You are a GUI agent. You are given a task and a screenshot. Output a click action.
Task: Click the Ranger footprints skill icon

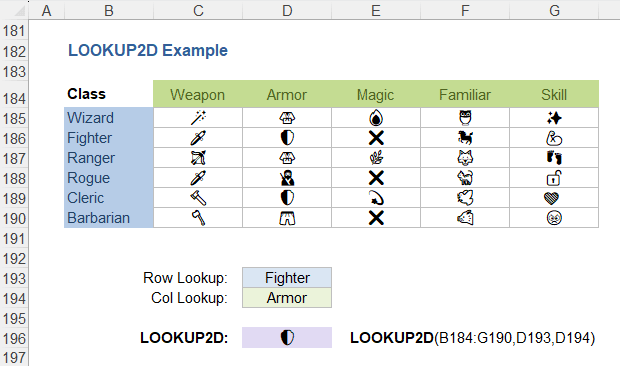(554, 158)
